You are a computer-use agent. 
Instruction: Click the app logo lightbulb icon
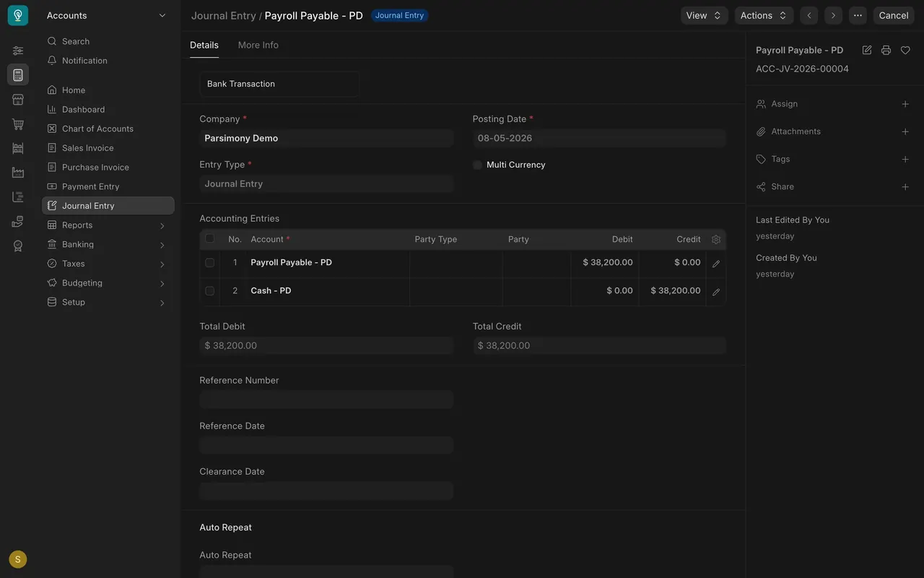click(18, 15)
